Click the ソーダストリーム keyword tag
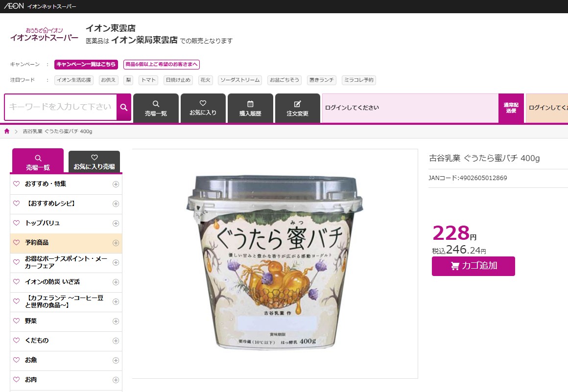The width and height of the screenshot is (568, 392). (x=240, y=80)
